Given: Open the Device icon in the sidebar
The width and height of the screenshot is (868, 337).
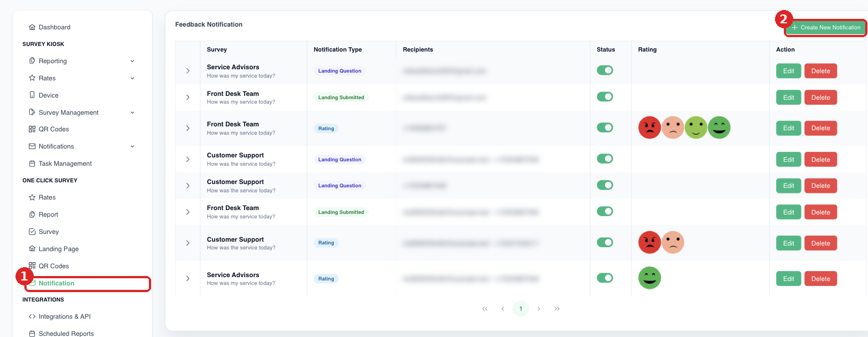Looking at the screenshot, I should 32,95.
